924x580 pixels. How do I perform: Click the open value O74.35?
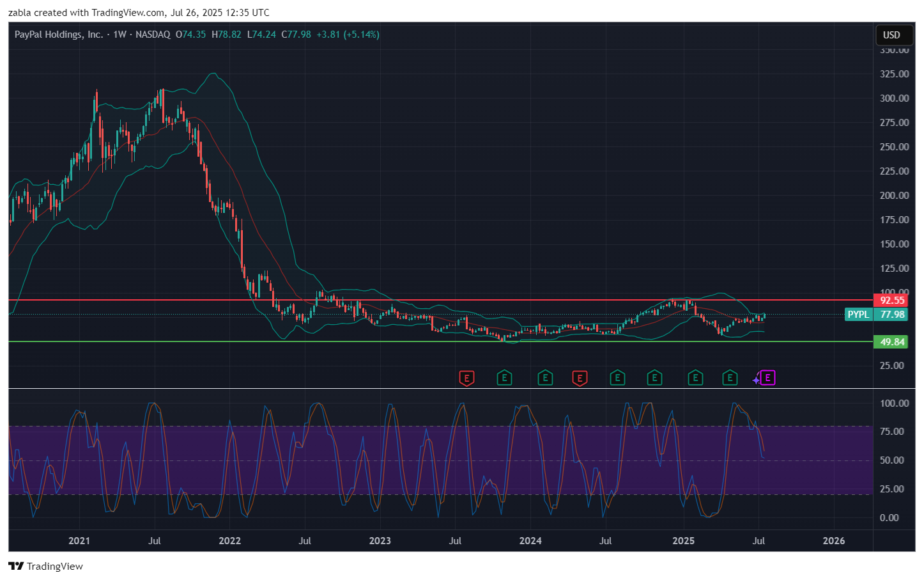pyautogui.click(x=190, y=35)
